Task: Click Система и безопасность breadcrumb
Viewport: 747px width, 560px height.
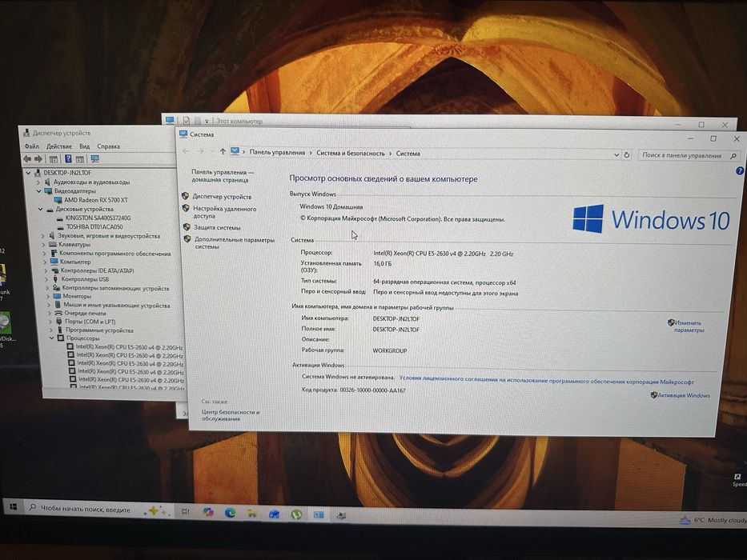Action: (351, 154)
